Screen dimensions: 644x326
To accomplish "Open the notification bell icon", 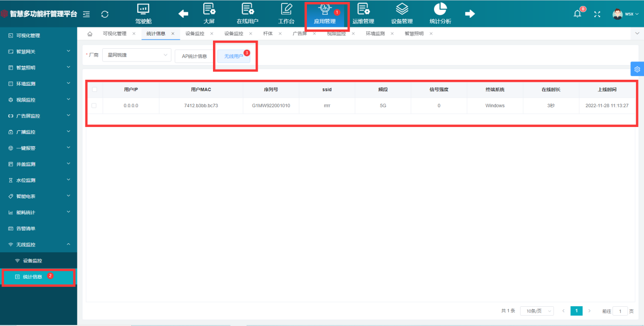I will pyautogui.click(x=577, y=14).
